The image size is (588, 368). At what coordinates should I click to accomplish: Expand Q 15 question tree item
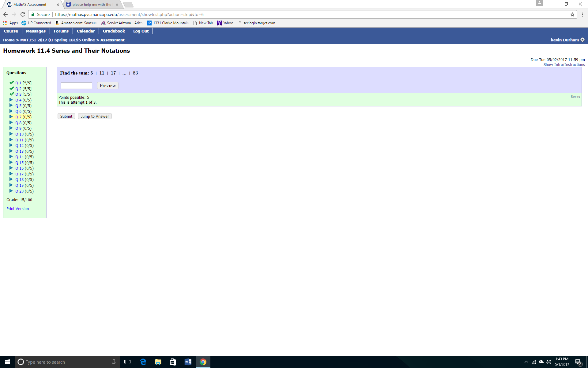(x=11, y=162)
